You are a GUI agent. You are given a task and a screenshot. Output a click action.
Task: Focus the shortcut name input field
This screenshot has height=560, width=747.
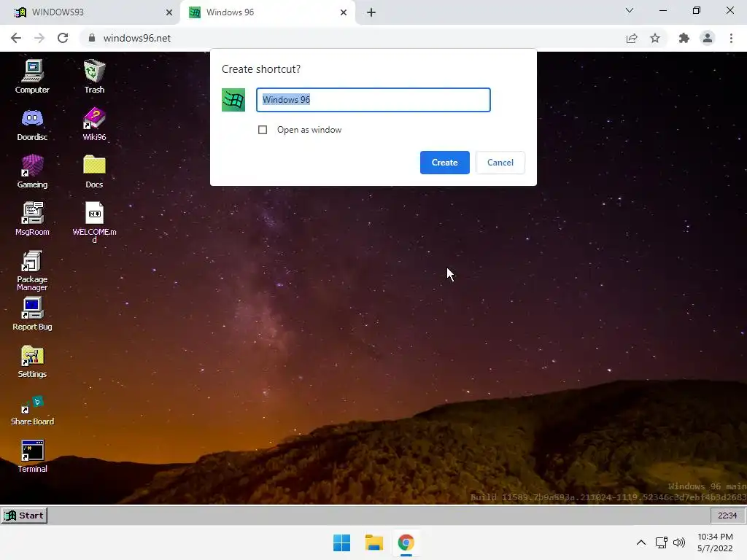click(373, 100)
